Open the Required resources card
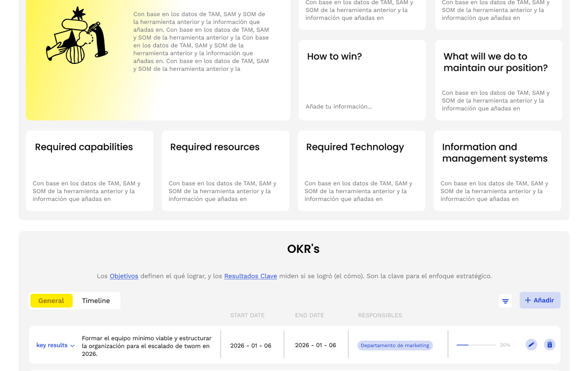588x371 pixels. (x=226, y=171)
